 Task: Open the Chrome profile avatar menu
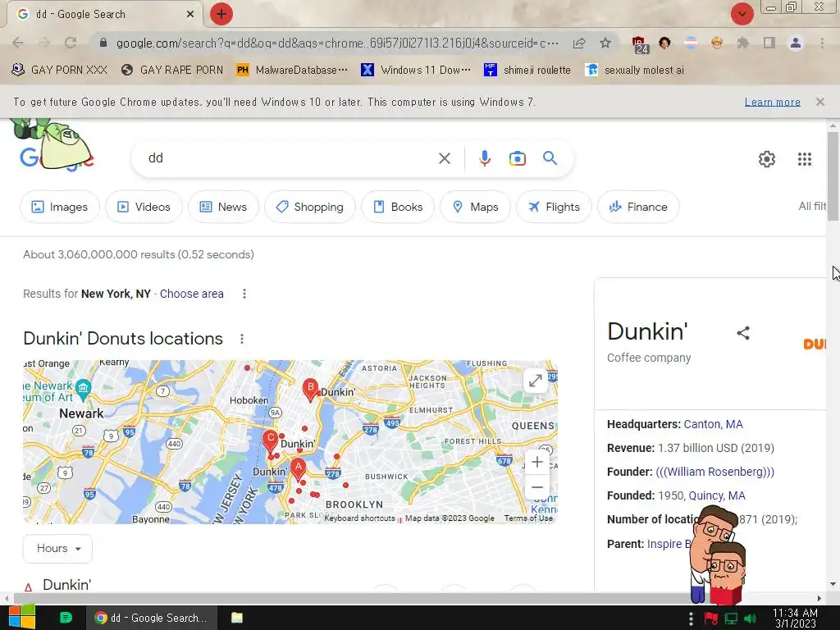click(796, 43)
